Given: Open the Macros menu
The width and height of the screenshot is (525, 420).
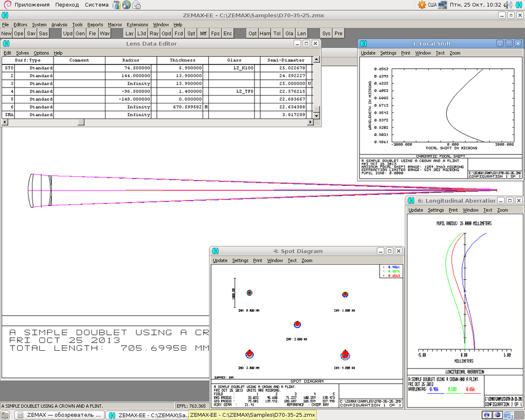Looking at the screenshot, I should [115, 25].
